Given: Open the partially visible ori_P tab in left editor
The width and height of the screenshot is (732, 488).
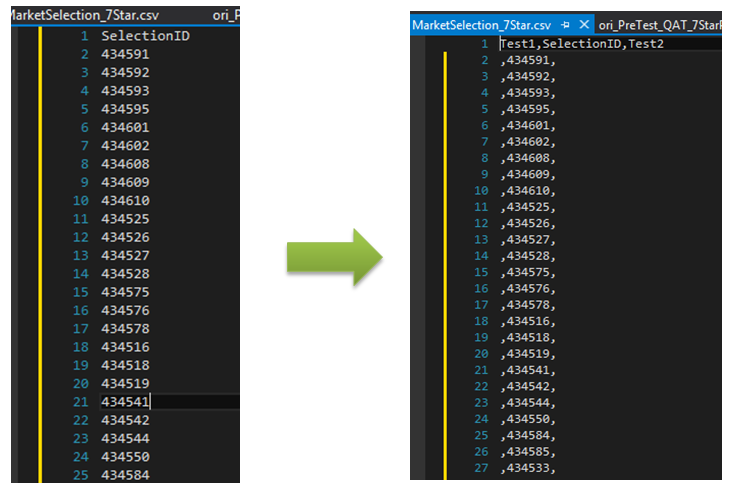Looking at the screenshot, I should (x=226, y=15).
